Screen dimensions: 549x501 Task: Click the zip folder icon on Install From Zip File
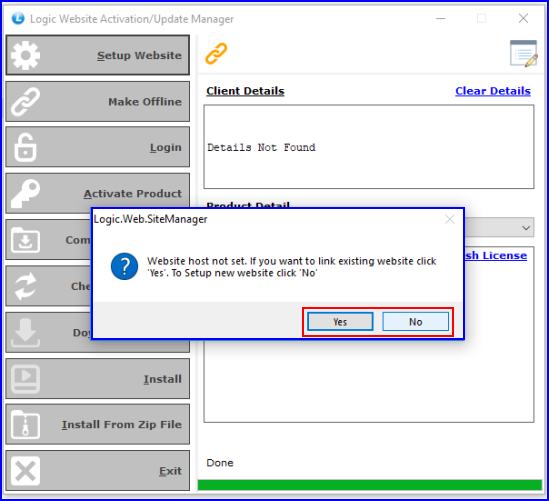tap(25, 425)
